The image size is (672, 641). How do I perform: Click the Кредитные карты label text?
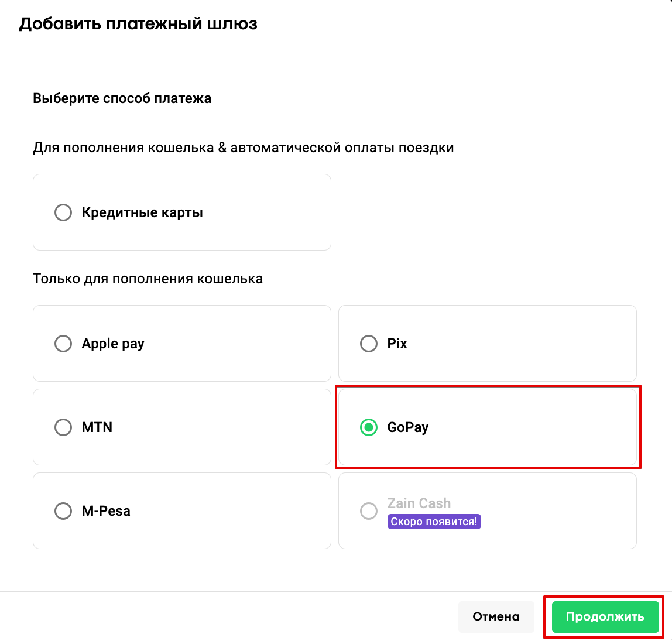142,212
